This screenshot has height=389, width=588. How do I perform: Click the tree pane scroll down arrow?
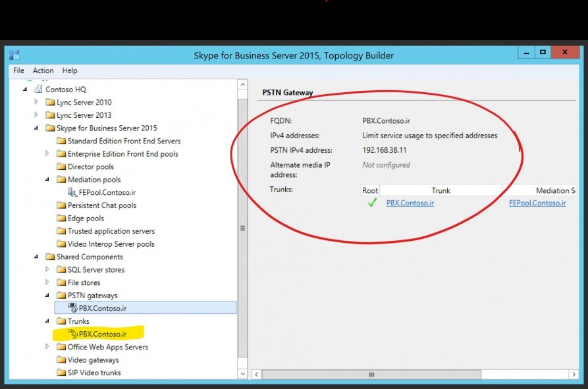(242, 374)
